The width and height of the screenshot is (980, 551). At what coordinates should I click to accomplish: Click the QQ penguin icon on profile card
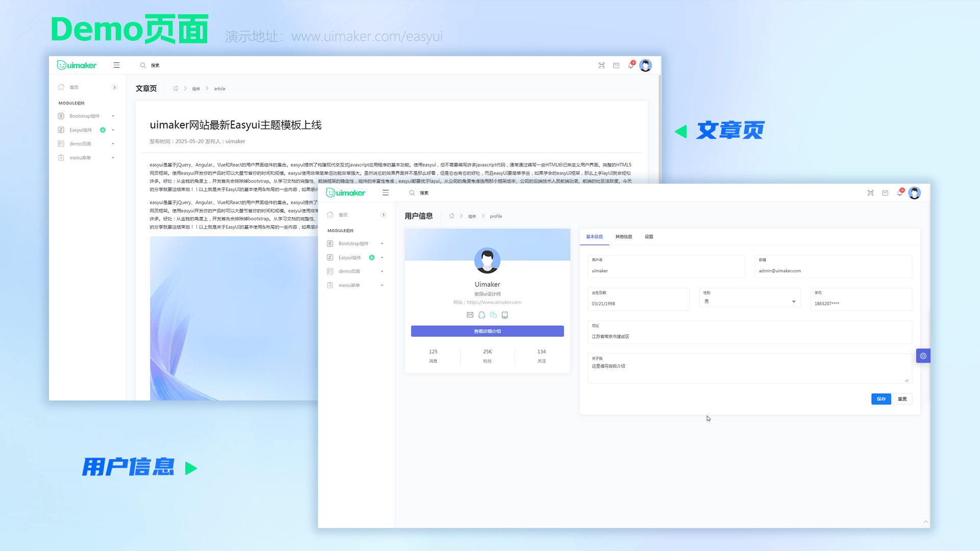[x=481, y=315]
